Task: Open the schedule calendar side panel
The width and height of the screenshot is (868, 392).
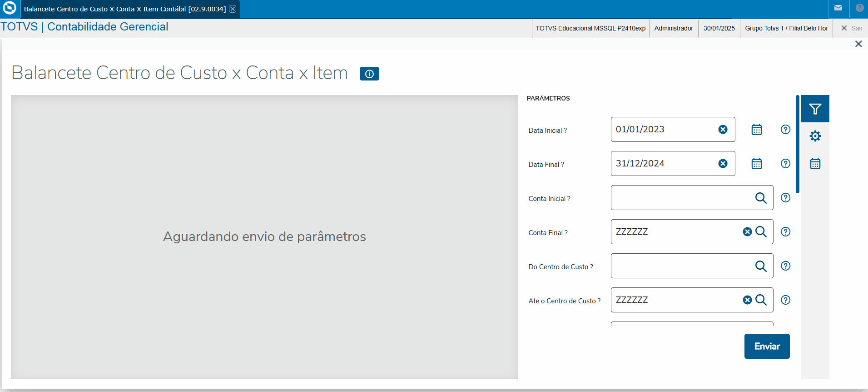Action: tap(815, 164)
